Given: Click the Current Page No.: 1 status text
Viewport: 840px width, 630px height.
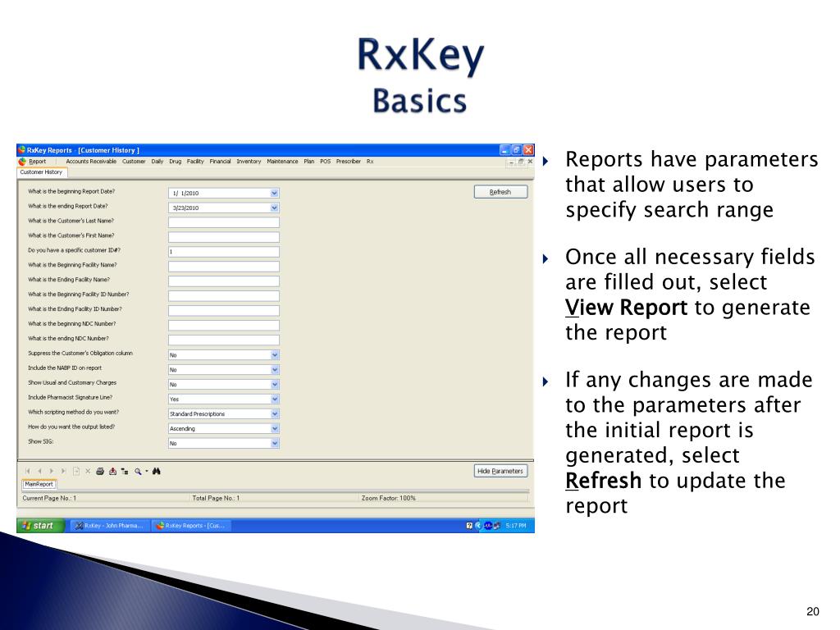Looking at the screenshot, I should (49, 498).
